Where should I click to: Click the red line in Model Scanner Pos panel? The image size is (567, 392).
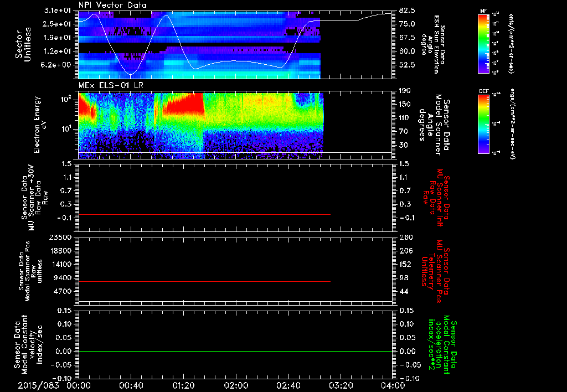click(204, 281)
